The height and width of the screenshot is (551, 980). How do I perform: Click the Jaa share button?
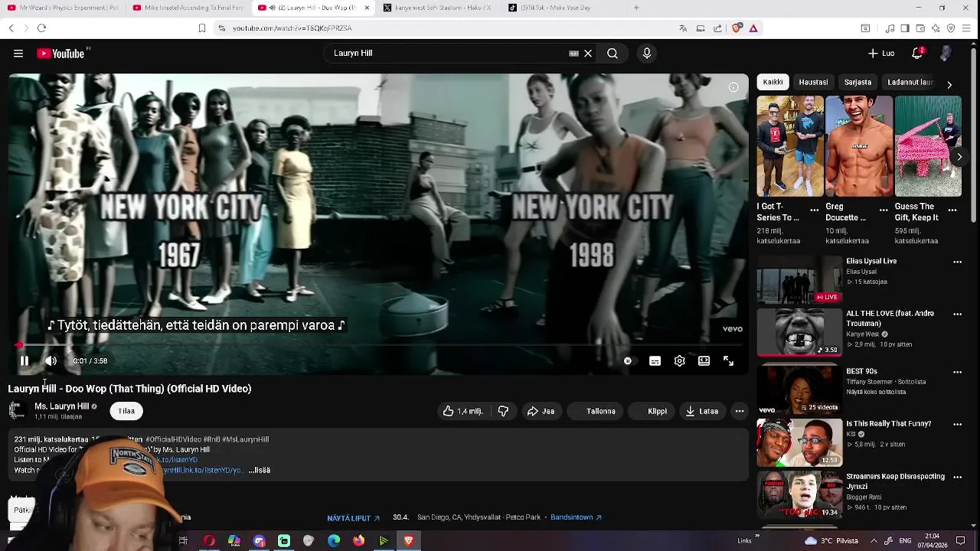point(541,411)
